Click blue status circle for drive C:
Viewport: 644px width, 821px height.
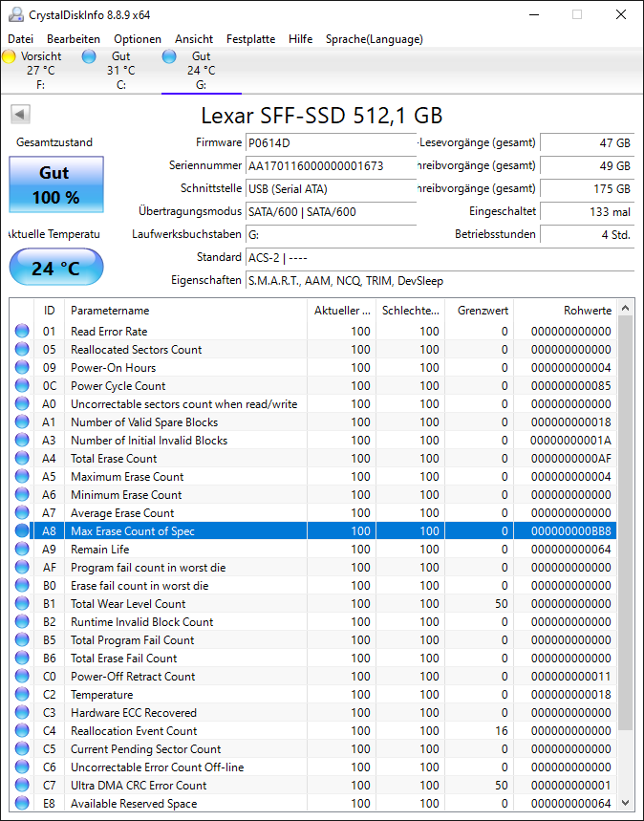click(x=89, y=56)
